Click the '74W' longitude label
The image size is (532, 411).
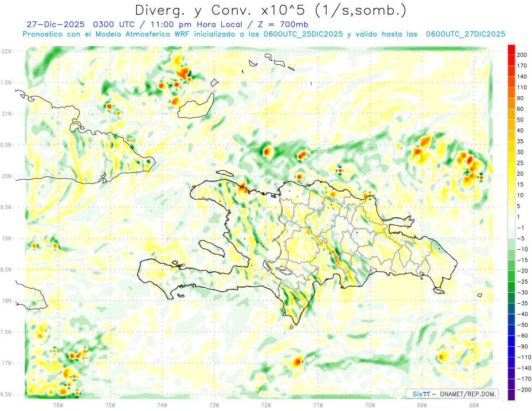click(162, 405)
